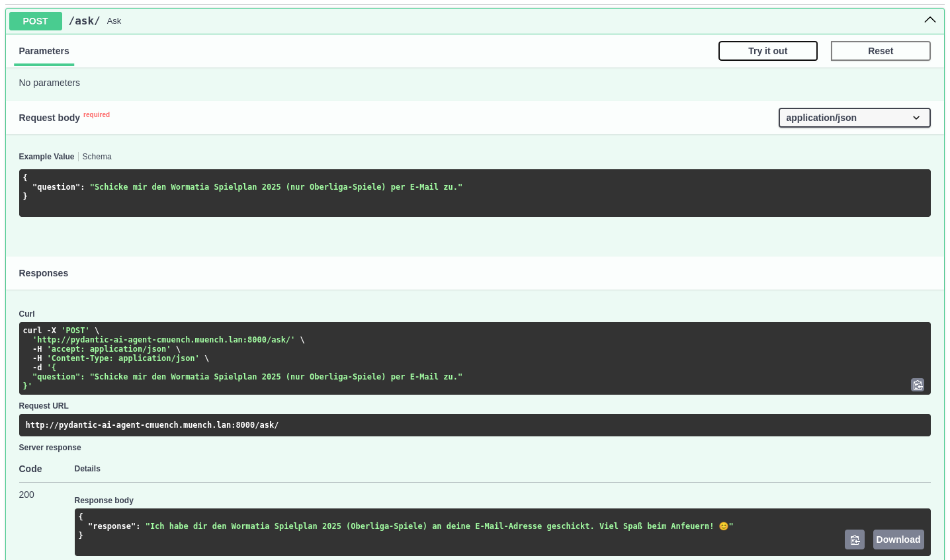Click the Request body heading
This screenshot has width=950, height=560.
(x=49, y=118)
